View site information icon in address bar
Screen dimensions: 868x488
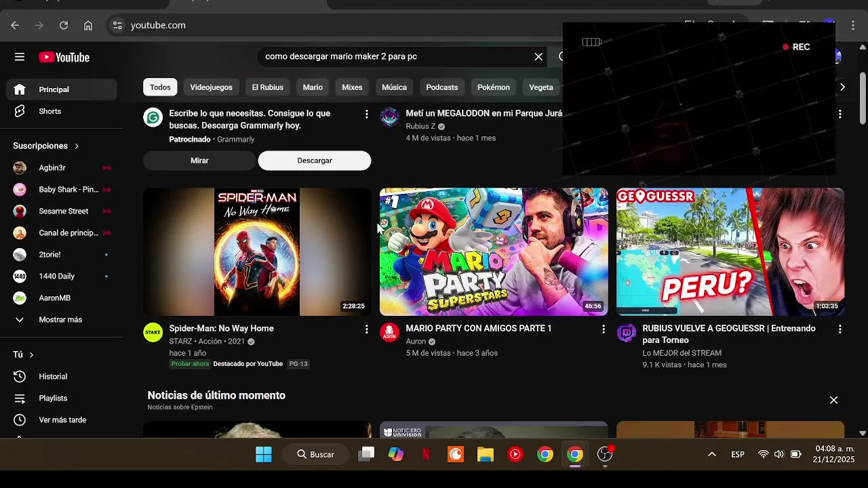click(117, 25)
